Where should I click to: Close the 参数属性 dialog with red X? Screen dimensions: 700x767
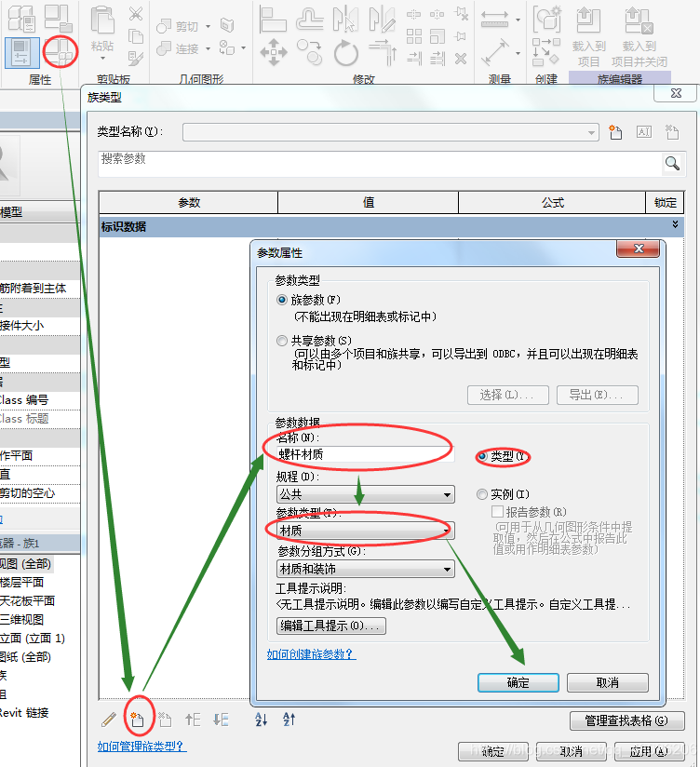pos(638,249)
